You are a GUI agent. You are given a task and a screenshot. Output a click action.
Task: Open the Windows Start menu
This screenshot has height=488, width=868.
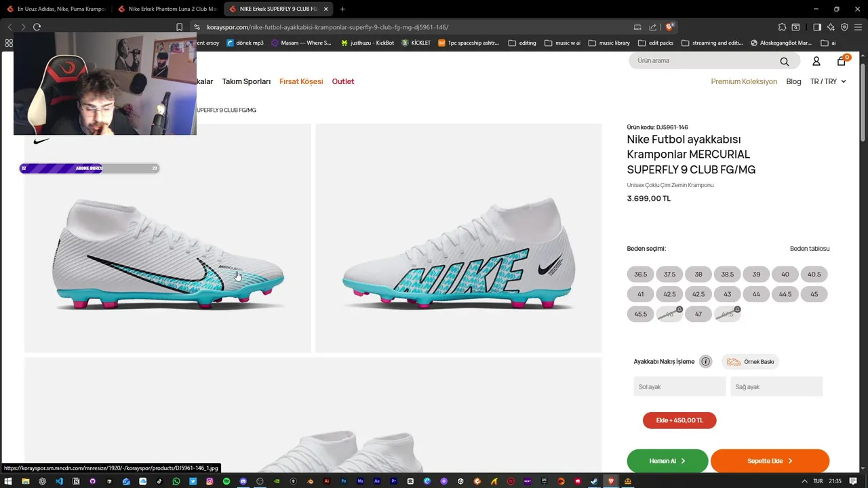pyautogui.click(x=9, y=481)
